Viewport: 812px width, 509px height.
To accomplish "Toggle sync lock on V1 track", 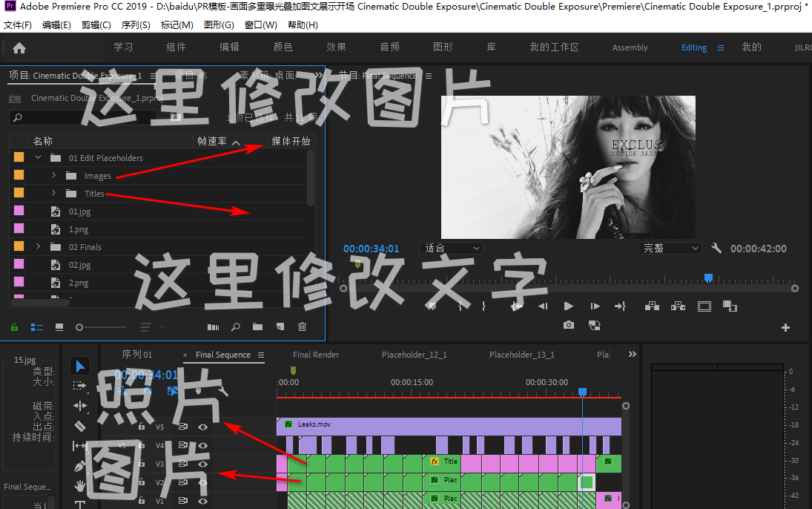I will [x=183, y=502].
